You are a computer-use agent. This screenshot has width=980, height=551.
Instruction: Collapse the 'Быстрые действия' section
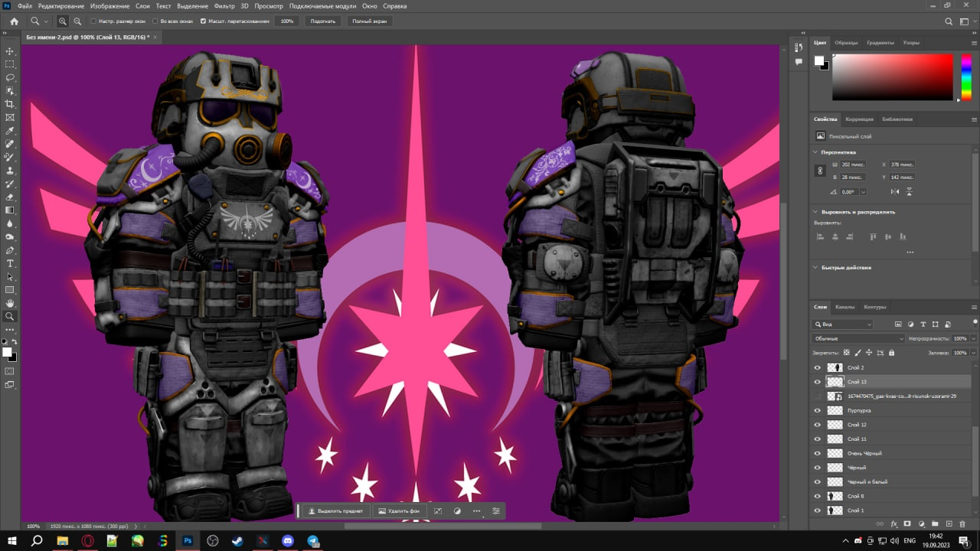(815, 268)
